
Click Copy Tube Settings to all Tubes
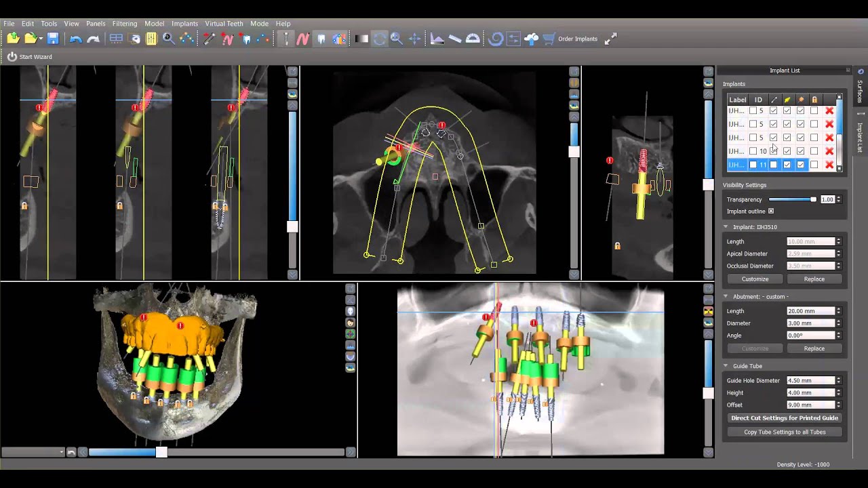click(785, 432)
